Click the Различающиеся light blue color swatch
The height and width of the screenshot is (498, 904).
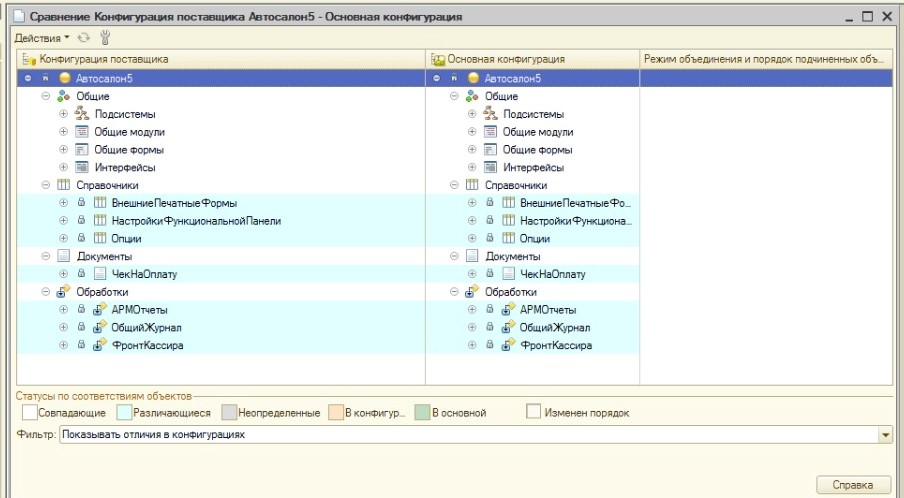[x=123, y=412]
